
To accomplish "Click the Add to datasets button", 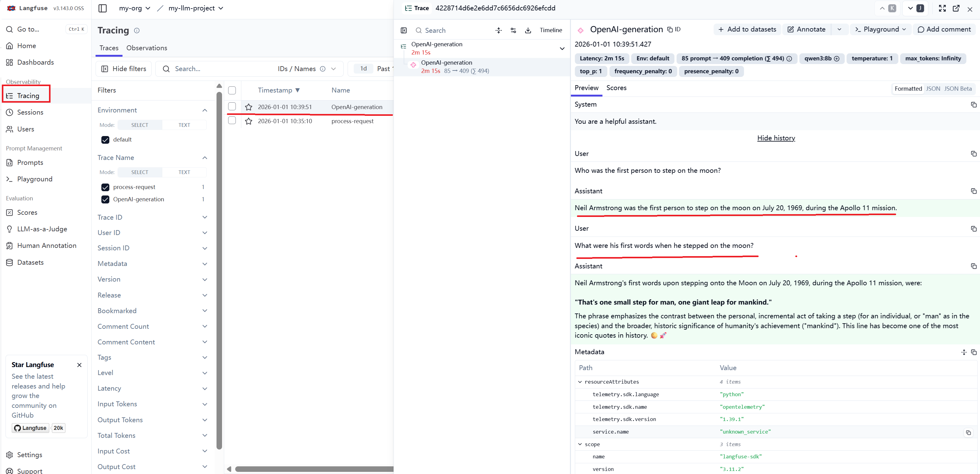I will tap(747, 29).
